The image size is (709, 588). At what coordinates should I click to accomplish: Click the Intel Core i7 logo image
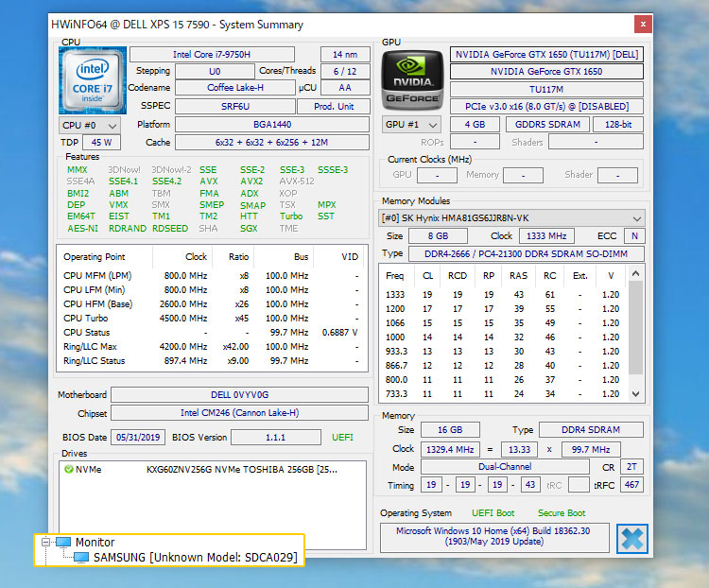(x=93, y=80)
